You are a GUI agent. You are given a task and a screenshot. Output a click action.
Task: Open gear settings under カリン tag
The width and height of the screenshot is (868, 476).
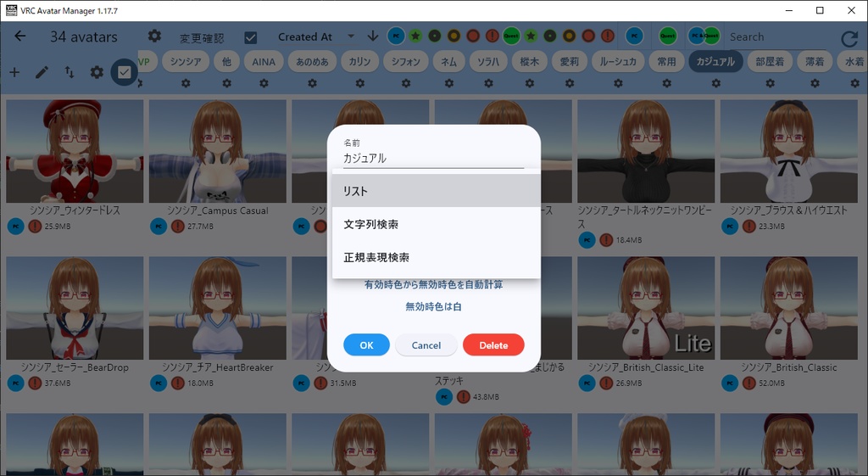(360, 83)
